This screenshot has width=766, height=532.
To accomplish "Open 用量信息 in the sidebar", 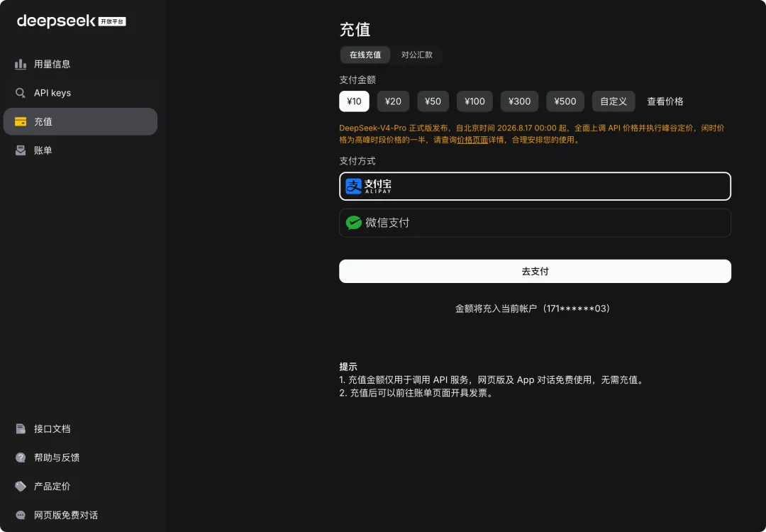I will (x=80, y=64).
